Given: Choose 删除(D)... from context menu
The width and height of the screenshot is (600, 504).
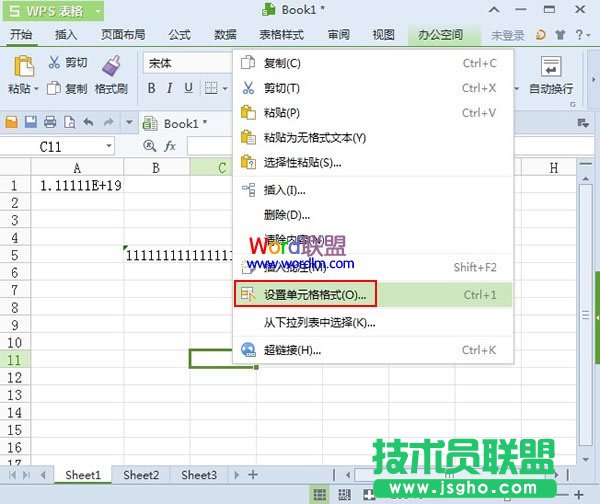Looking at the screenshot, I should tap(373, 215).
